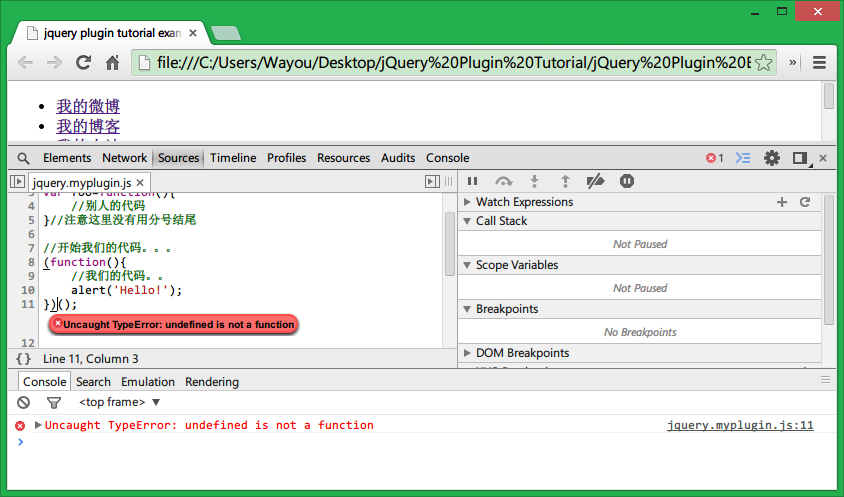The height and width of the screenshot is (497, 844).
Task: Step into next function call
Action: pyautogui.click(x=534, y=181)
